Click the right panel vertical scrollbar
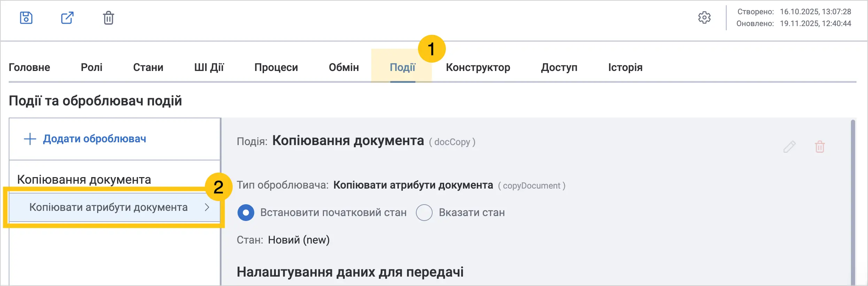Screen dimensions: 868x286 point(853,202)
